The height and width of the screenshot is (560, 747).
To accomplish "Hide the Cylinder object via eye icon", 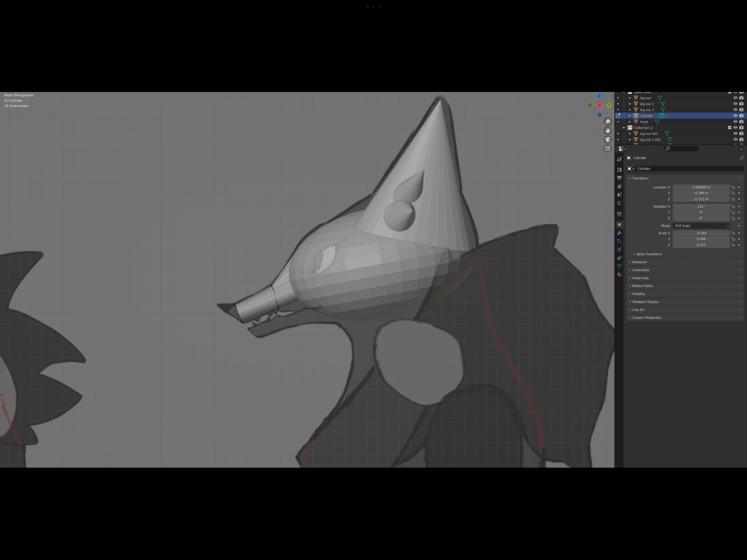I will pos(735,116).
